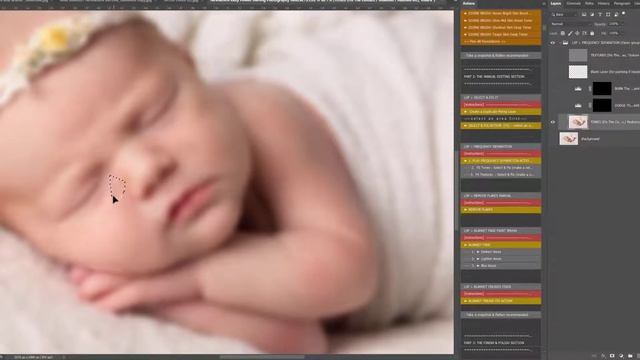Hide the FREQUENCY SEPARATION layer group
Viewport: 640px width, 360px height.
553,42
